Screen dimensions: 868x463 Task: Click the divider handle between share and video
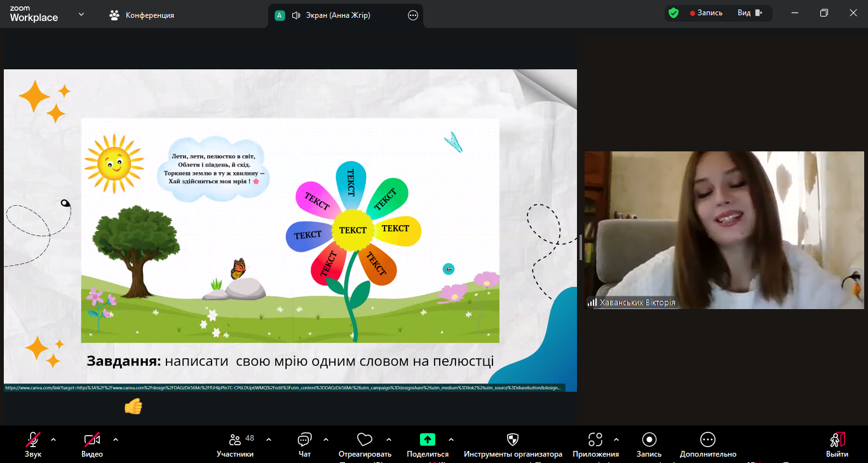pos(581,248)
